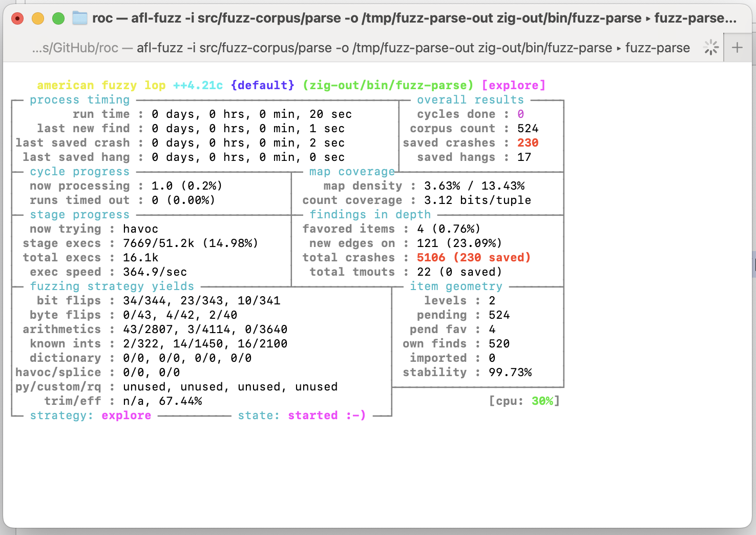The image size is (756, 535).
Task: Click the busy spinner icon in tab
Action: [x=711, y=48]
